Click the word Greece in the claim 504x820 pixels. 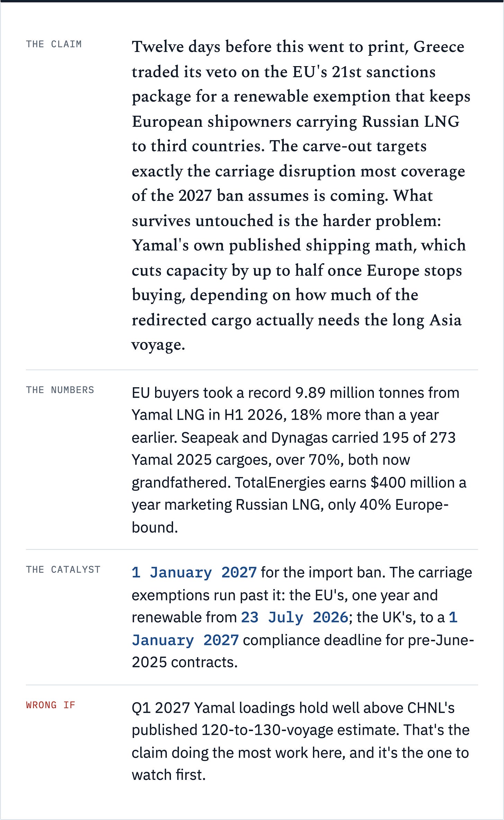pyautogui.click(x=439, y=47)
